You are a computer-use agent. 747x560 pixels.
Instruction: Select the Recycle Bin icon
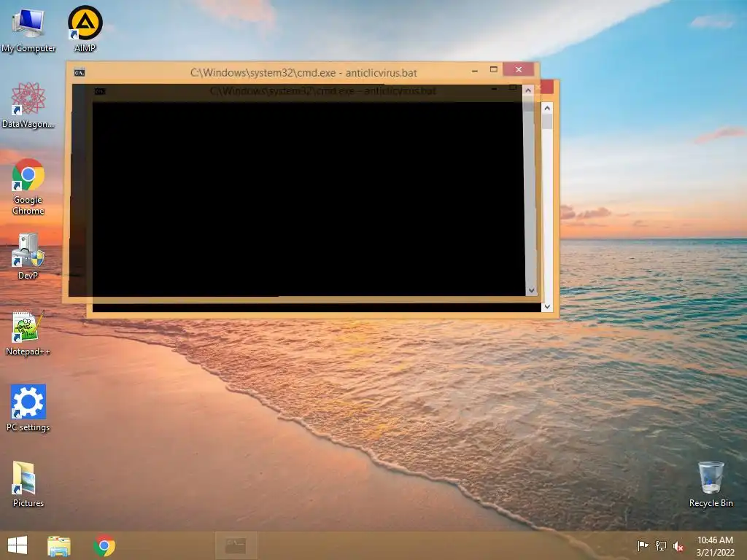(711, 484)
